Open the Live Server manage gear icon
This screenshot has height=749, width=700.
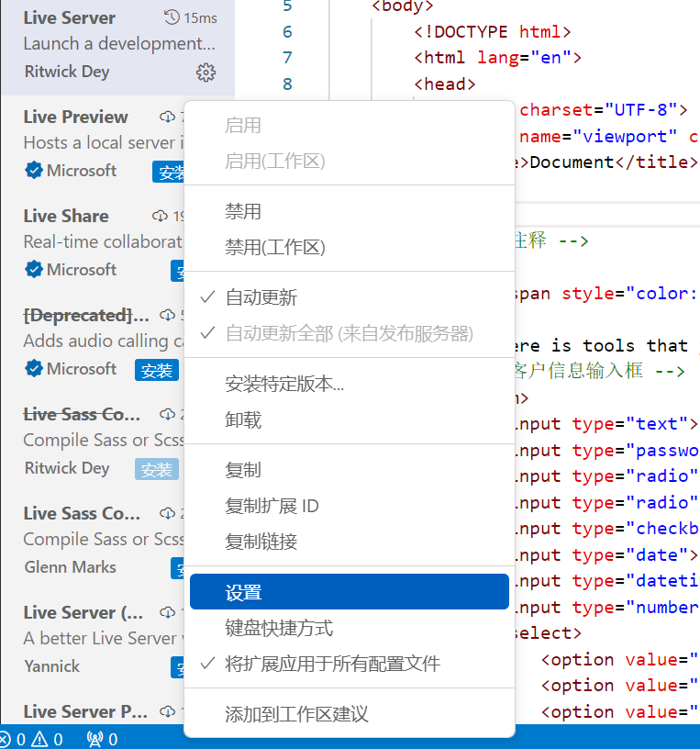(x=206, y=73)
